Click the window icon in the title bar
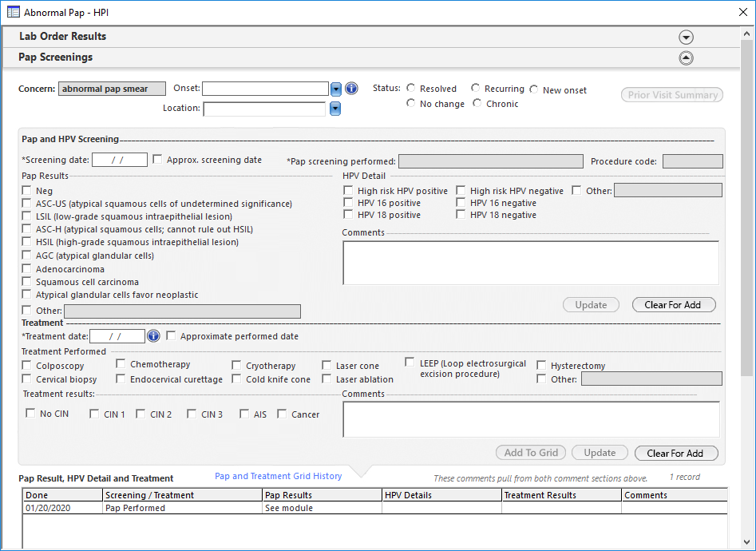 (14, 12)
